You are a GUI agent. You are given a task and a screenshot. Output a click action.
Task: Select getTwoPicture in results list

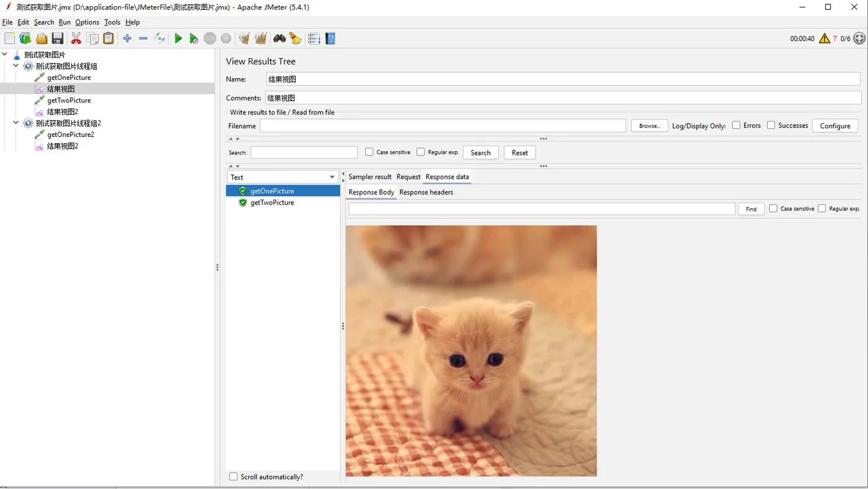(x=272, y=203)
